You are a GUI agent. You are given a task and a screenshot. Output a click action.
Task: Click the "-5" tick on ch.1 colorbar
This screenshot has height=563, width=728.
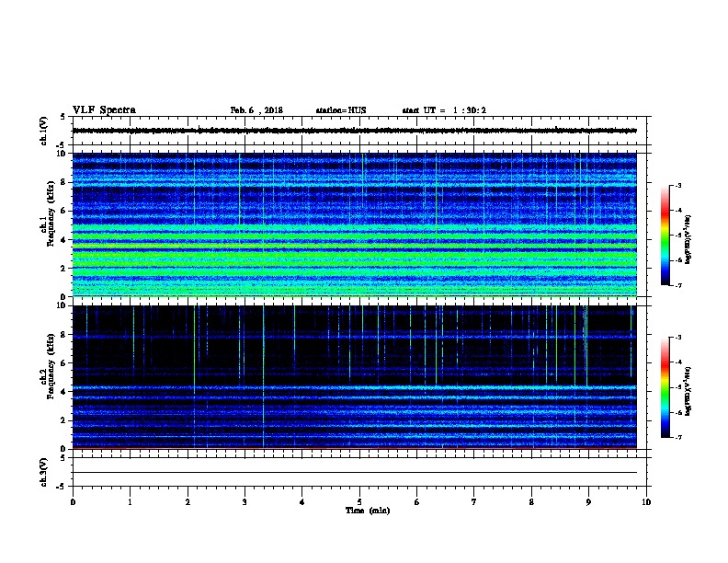tap(677, 236)
